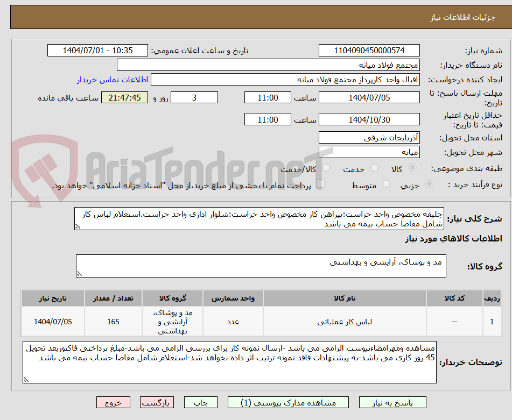The height and width of the screenshot is (420, 512).
Task: Click the checkbox beside the purchase type row
Action: tap(321, 183)
